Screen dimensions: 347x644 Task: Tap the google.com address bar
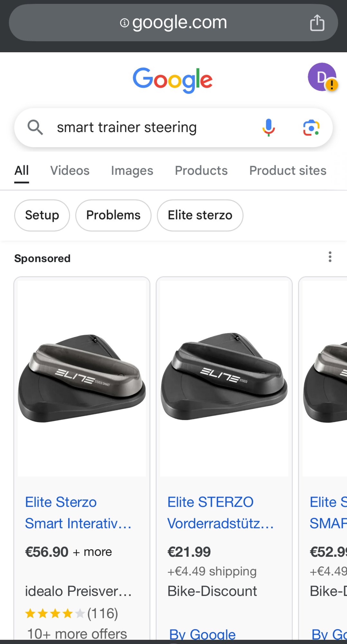pos(174,23)
